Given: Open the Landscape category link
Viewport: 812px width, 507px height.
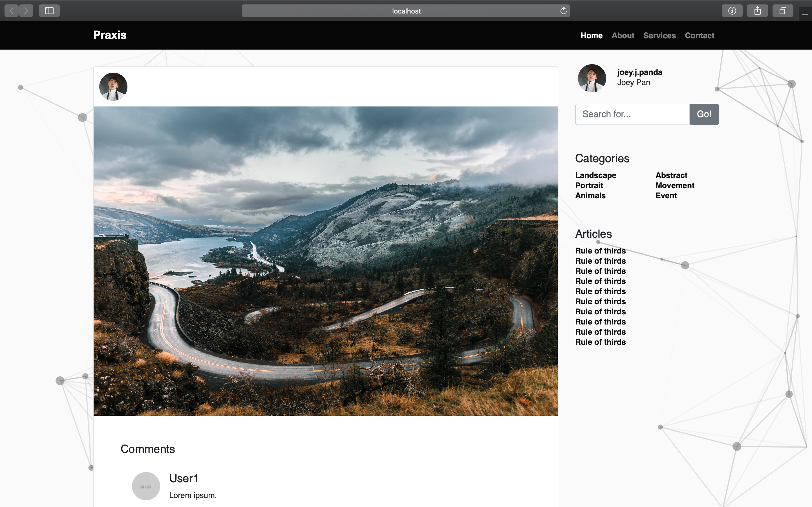Looking at the screenshot, I should 595,175.
